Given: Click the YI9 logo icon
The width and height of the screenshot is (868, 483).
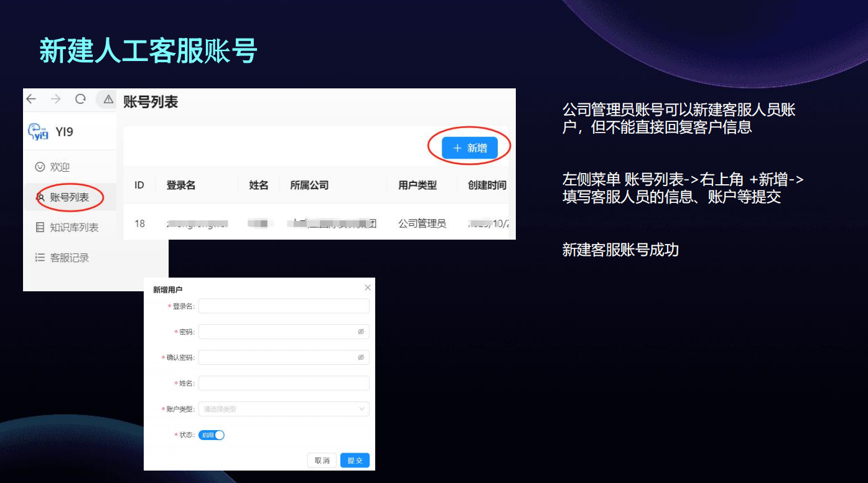Looking at the screenshot, I should (x=39, y=132).
